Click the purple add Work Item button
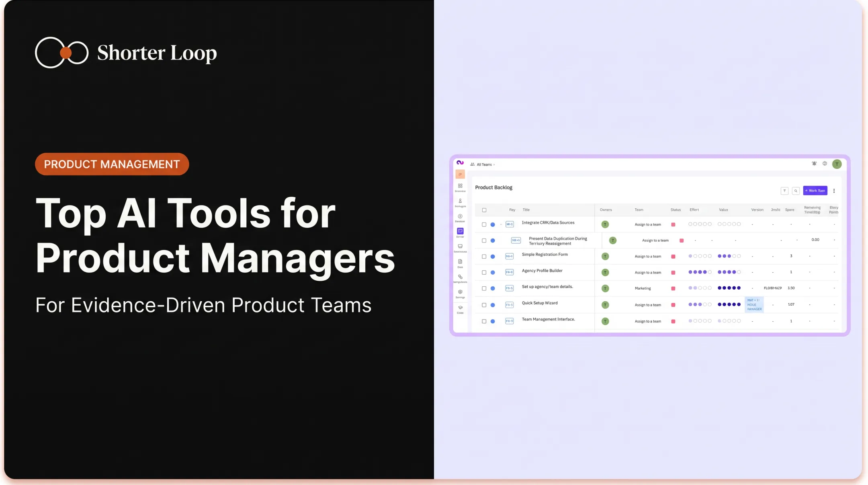This screenshot has height=485, width=868. click(815, 191)
